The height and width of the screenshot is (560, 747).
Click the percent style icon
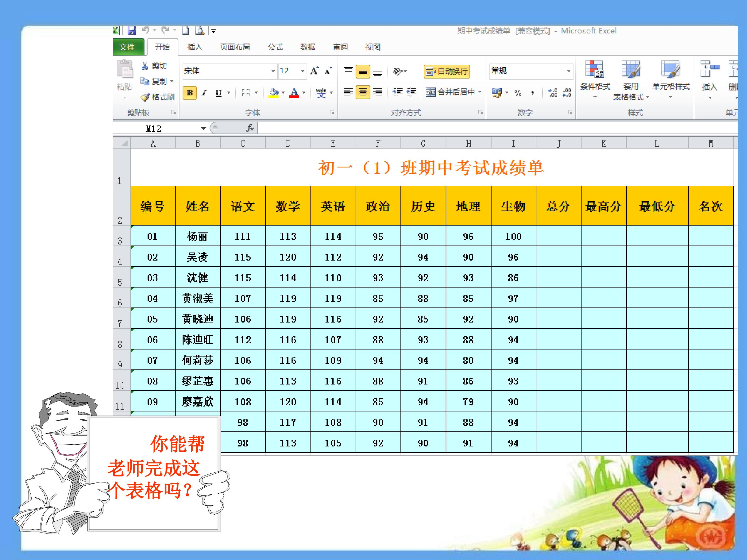(518, 93)
